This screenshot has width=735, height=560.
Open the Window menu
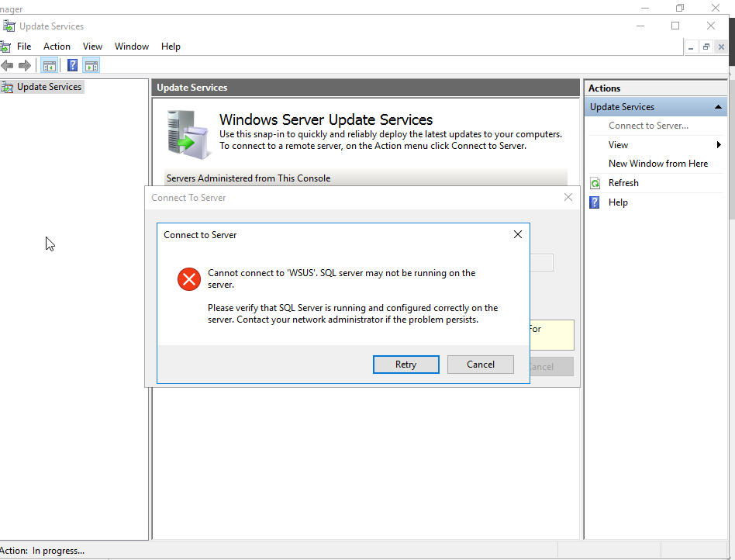click(x=132, y=47)
